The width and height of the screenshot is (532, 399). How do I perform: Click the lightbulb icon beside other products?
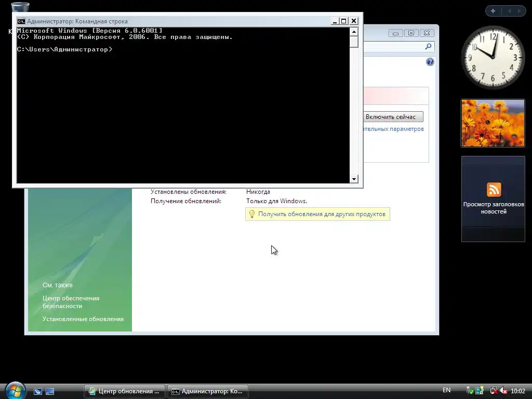click(252, 214)
